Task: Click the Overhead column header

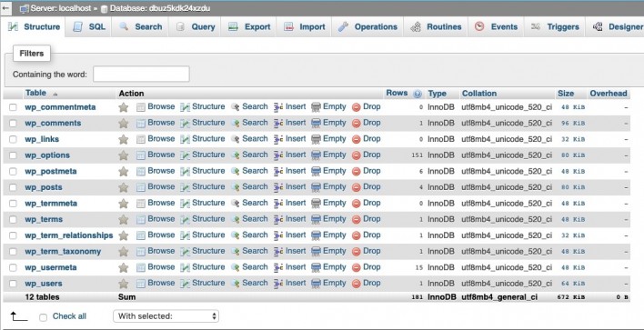Action: pyautogui.click(x=609, y=94)
